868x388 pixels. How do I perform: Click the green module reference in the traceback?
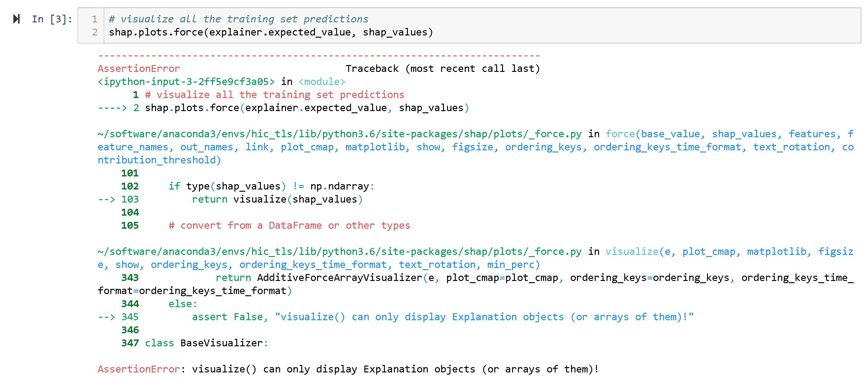point(321,81)
